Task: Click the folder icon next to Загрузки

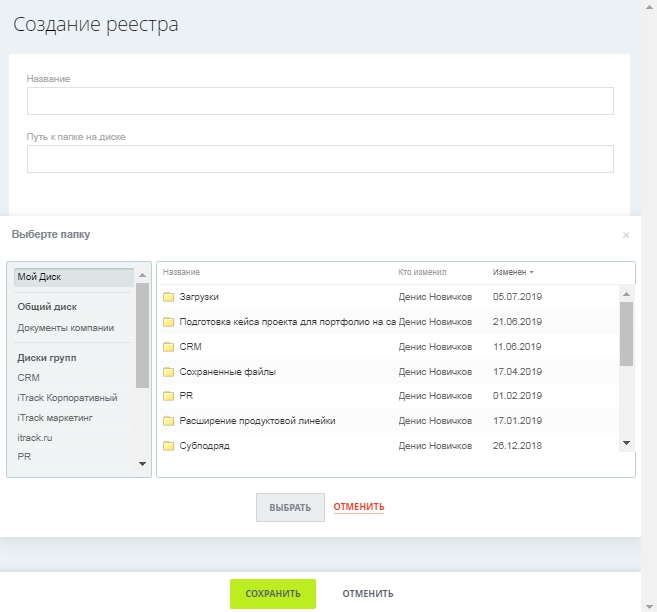Action: click(x=169, y=297)
